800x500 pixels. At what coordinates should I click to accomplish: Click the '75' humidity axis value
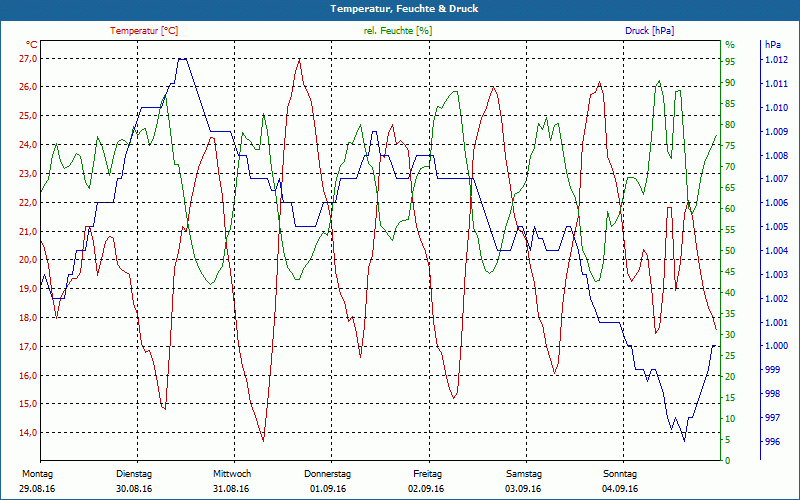[x=730, y=145]
